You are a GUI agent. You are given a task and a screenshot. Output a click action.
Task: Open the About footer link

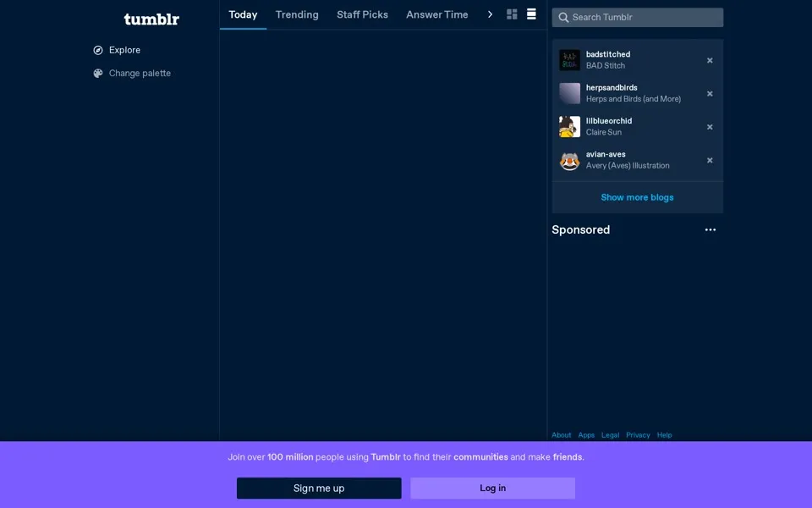pos(562,435)
